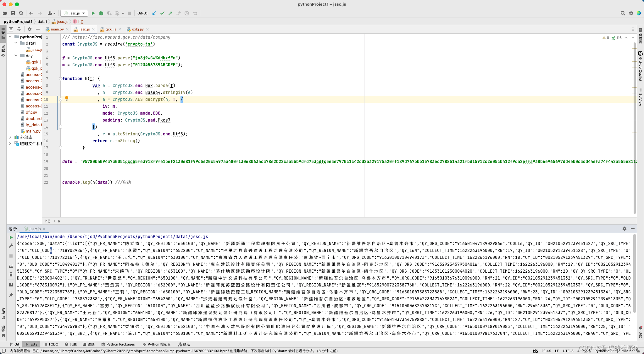Rerun jssc.js in Run panel

coord(11,237)
